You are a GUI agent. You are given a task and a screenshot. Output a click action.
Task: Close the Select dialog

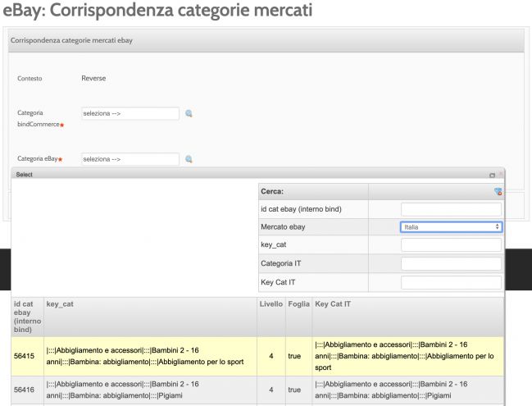pos(501,174)
